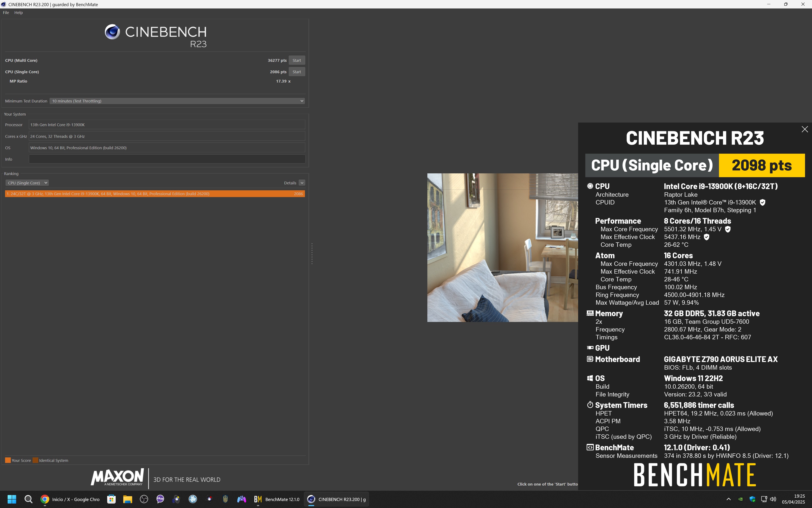The width and height of the screenshot is (812, 508).
Task: Open the NVIDIA tray icon
Action: pyautogui.click(x=740, y=499)
